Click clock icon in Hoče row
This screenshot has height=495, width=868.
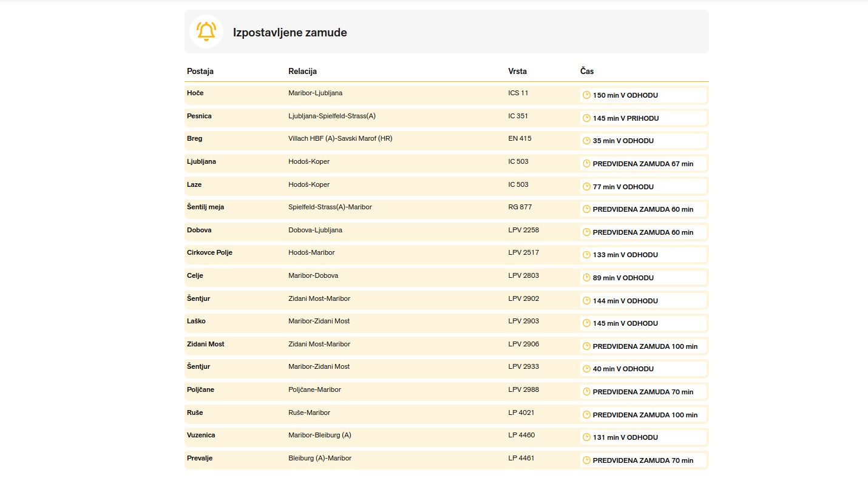586,95
